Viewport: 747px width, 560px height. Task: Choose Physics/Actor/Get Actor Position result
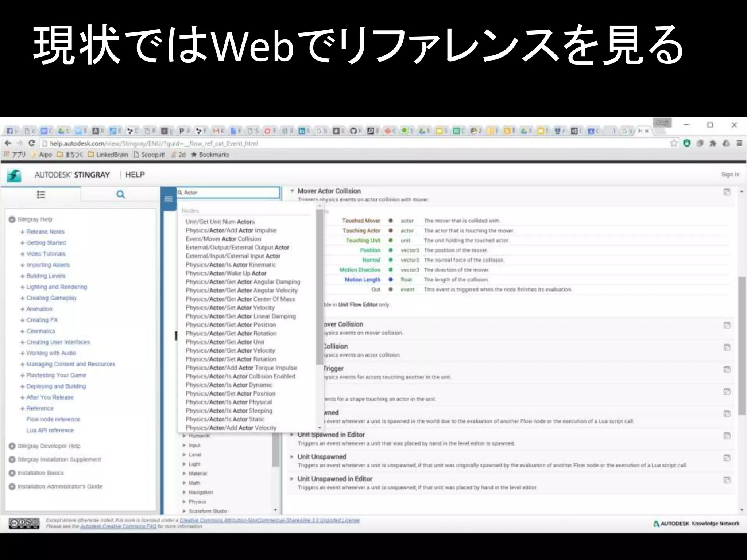click(x=231, y=325)
